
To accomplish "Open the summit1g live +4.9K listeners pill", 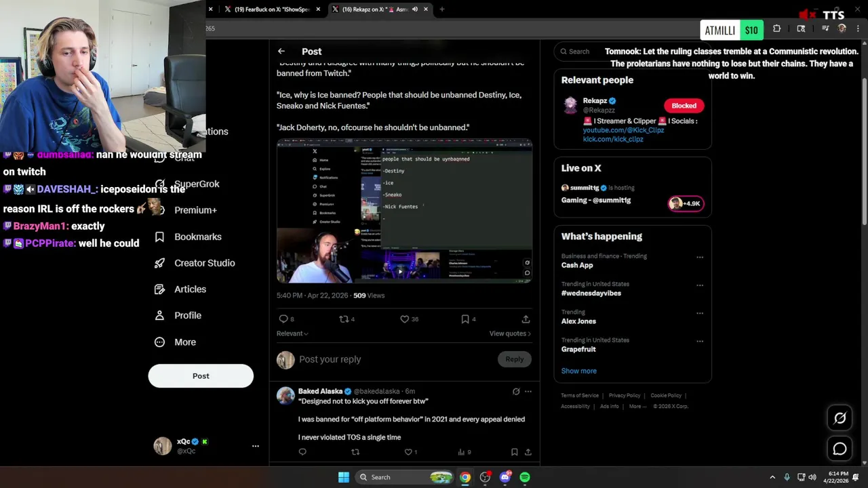I will point(685,203).
